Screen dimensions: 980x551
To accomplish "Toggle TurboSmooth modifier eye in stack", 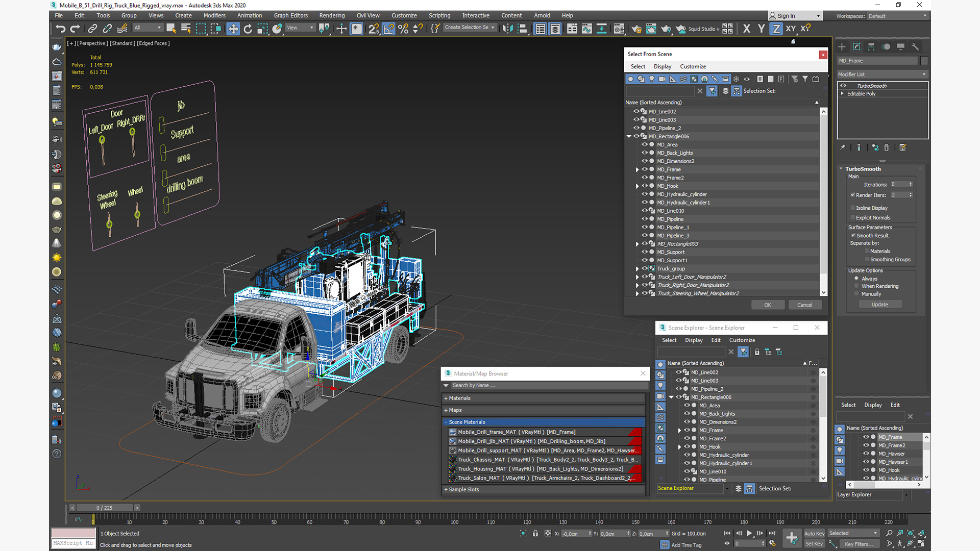I will click(844, 86).
